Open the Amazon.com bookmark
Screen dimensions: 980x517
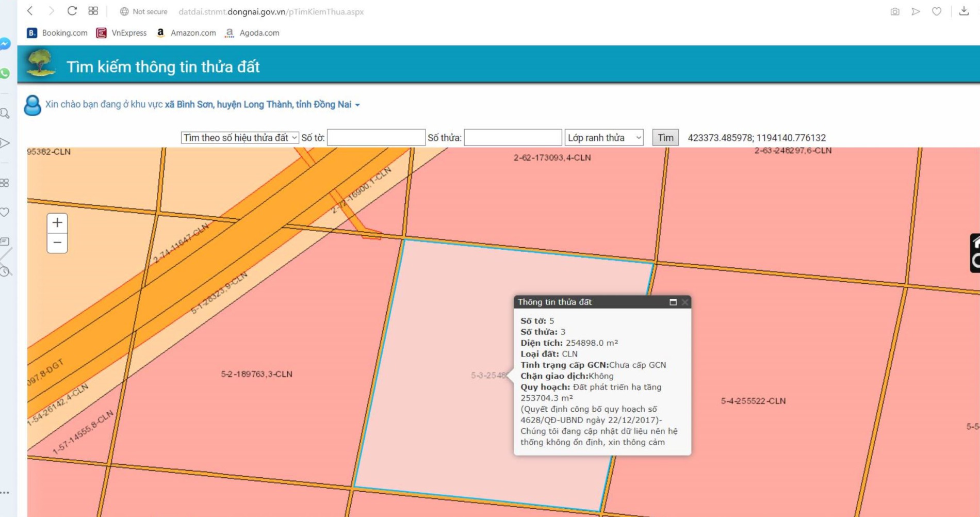click(186, 33)
